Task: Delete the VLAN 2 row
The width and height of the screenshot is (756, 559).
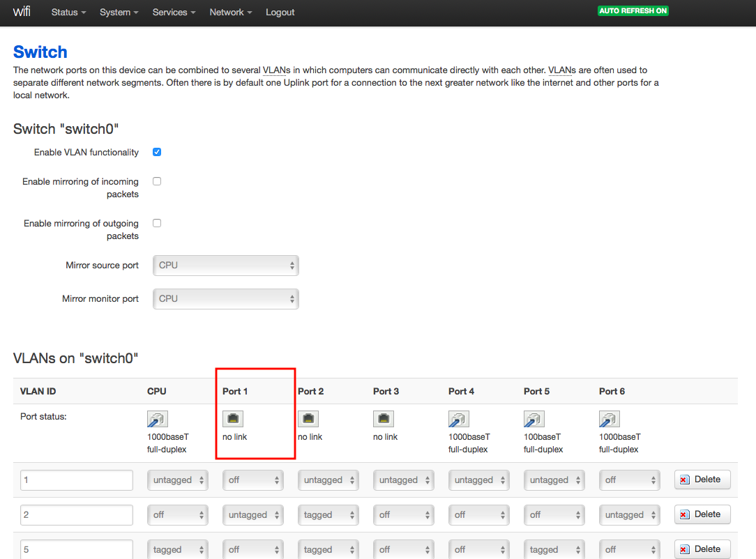Action: coord(702,514)
